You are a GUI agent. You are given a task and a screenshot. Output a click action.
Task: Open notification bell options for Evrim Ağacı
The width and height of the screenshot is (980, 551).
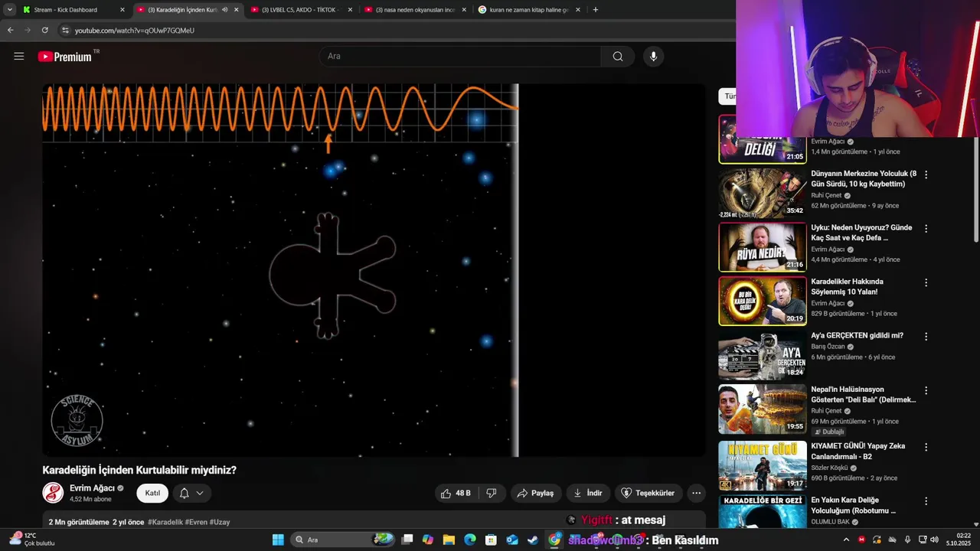(191, 493)
